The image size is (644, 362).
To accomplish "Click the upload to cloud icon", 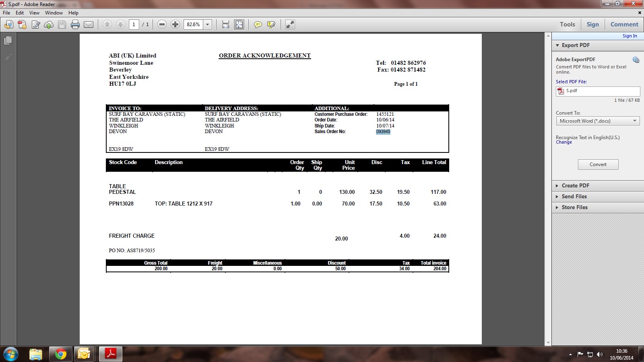I will [49, 25].
